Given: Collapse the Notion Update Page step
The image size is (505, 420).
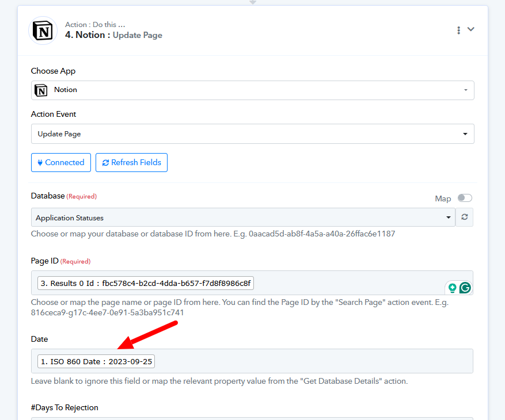Looking at the screenshot, I should point(471,29).
